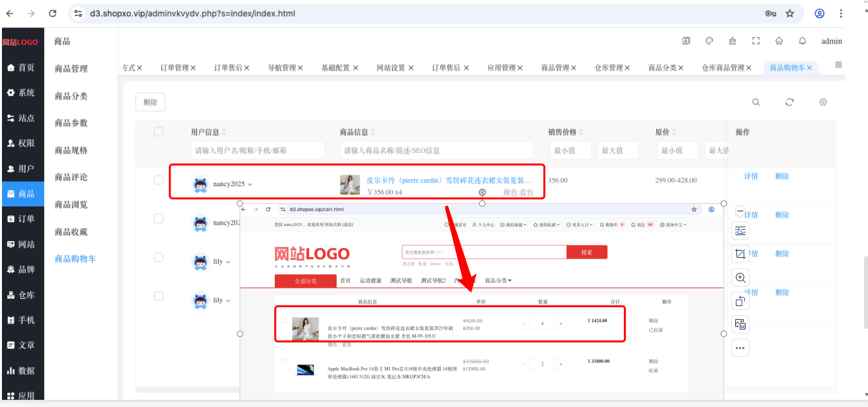Open 首页 in the dark sidebar
This screenshot has width=868, height=407.
coord(21,67)
